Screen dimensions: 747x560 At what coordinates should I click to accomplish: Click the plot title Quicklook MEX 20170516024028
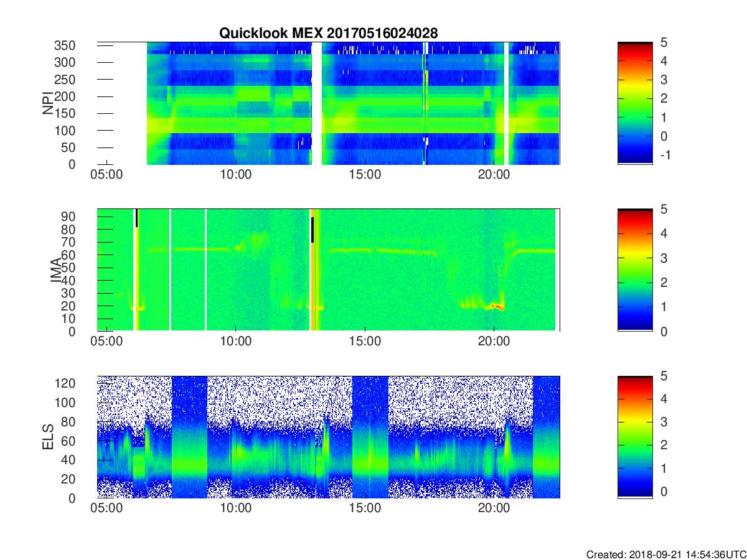329,34
